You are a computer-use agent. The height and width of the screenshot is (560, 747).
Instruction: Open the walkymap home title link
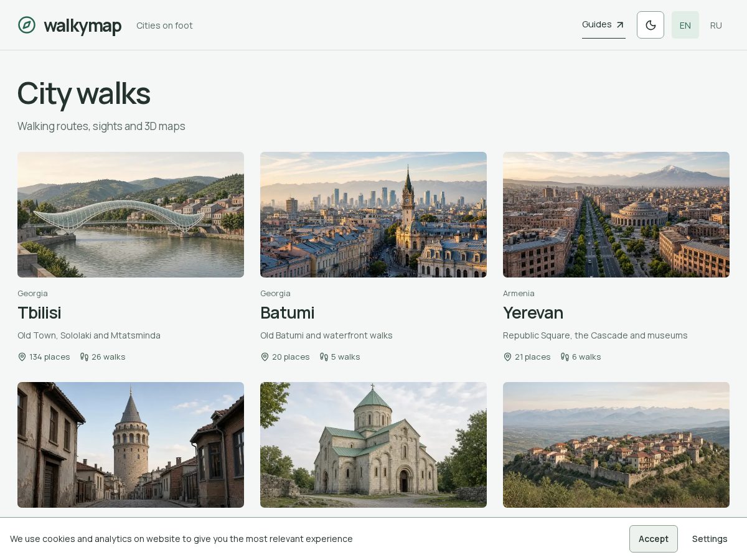82,26
